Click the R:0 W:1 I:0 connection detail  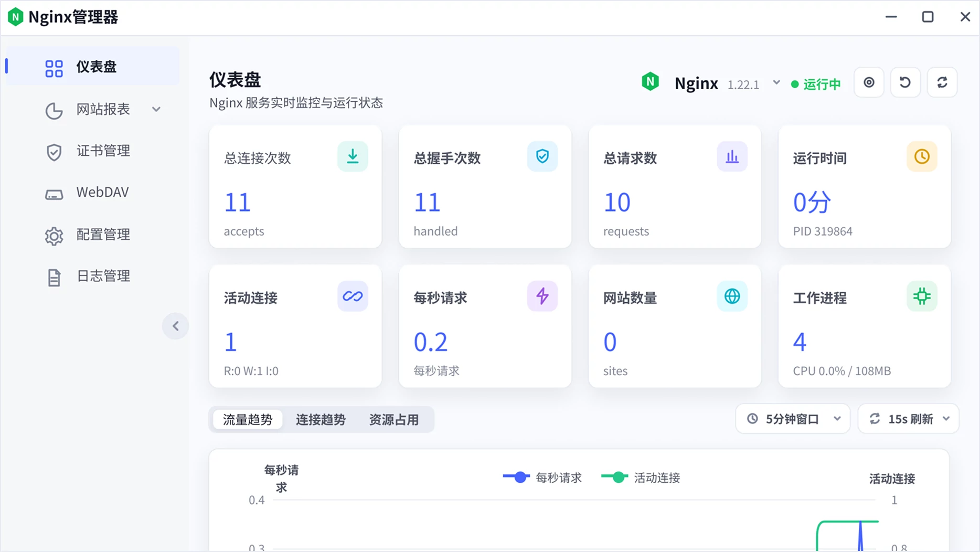click(251, 371)
